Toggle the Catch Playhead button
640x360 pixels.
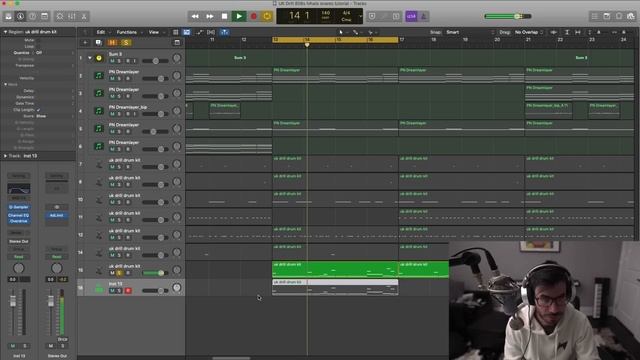(224, 32)
